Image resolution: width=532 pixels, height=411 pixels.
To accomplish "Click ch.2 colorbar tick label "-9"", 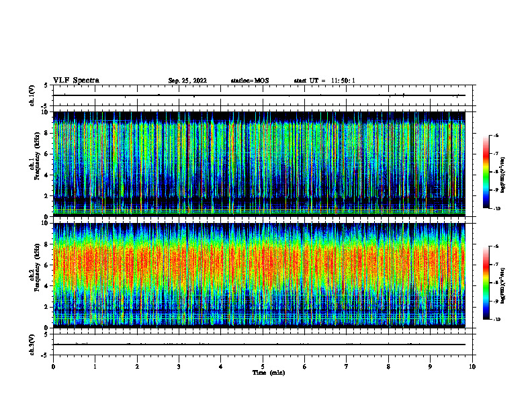I will (x=496, y=301).
